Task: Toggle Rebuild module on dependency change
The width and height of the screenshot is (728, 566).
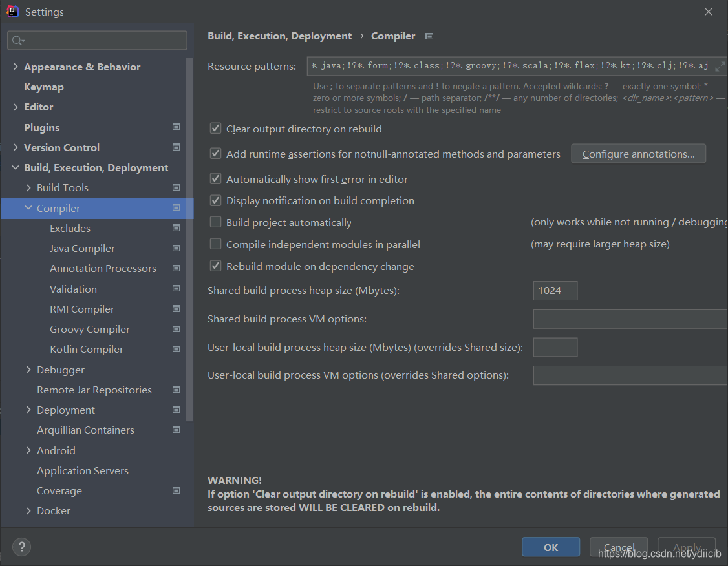Action: point(215,266)
